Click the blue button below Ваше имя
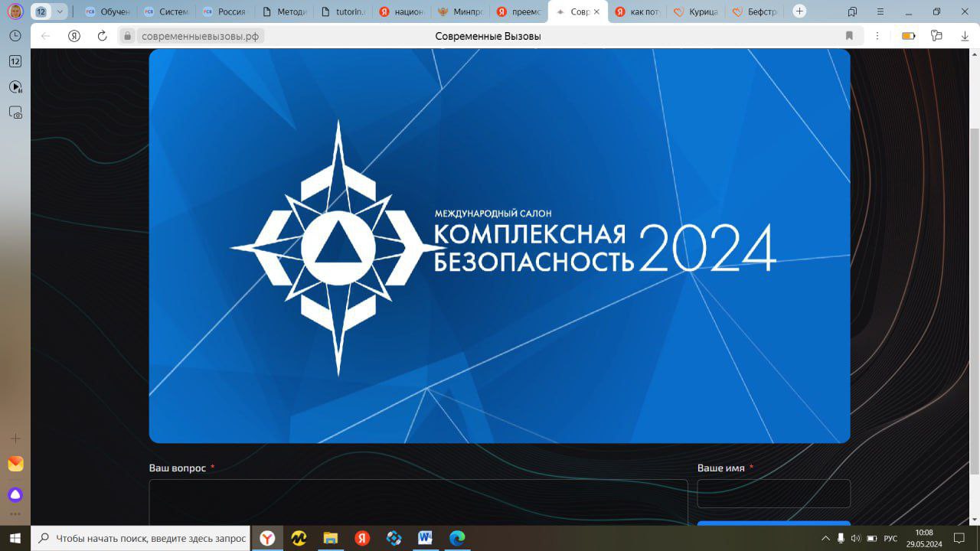Image resolution: width=980 pixels, height=551 pixels. [x=773, y=523]
